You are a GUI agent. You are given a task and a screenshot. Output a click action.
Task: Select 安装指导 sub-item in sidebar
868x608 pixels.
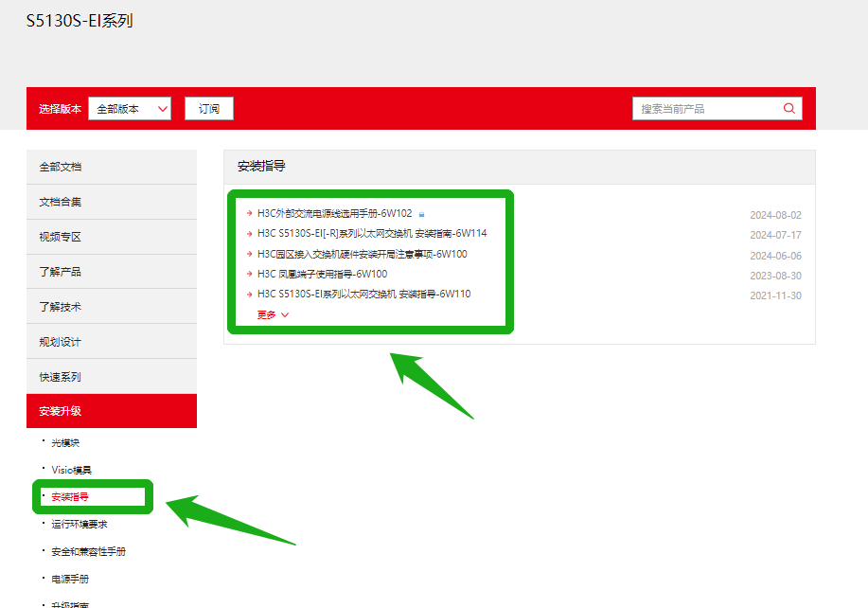[70, 496]
